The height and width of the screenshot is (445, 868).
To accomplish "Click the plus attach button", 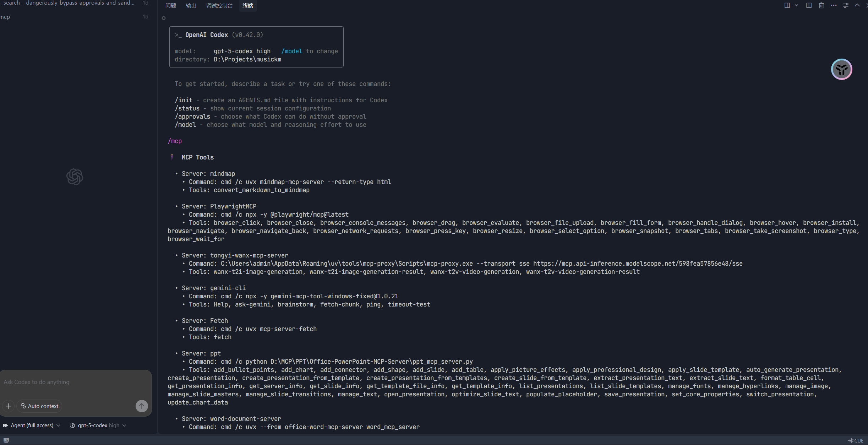I will coord(8,406).
